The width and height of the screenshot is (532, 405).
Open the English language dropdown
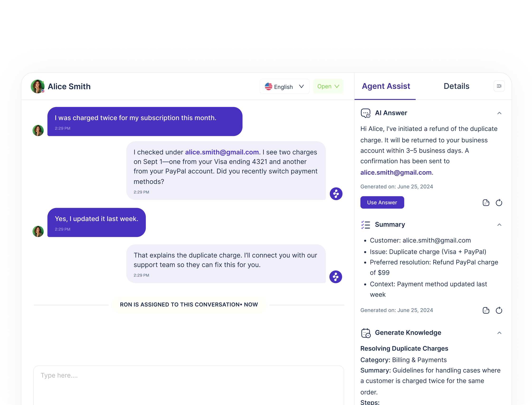pyautogui.click(x=284, y=87)
